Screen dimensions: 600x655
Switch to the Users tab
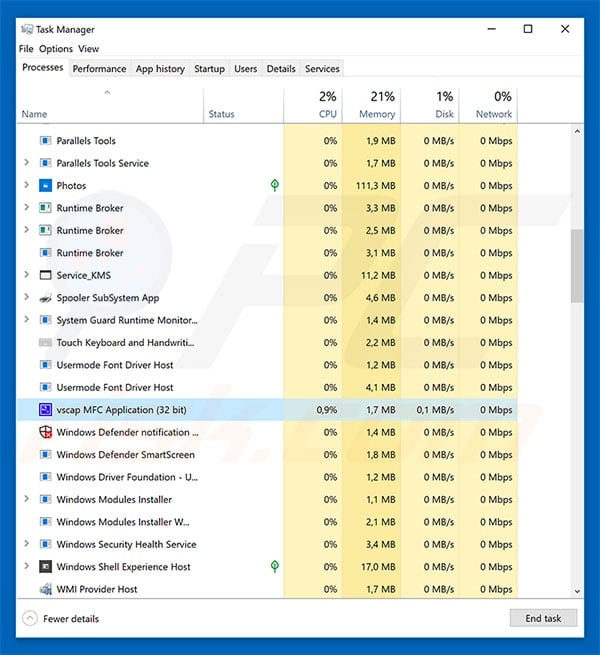pyautogui.click(x=246, y=69)
